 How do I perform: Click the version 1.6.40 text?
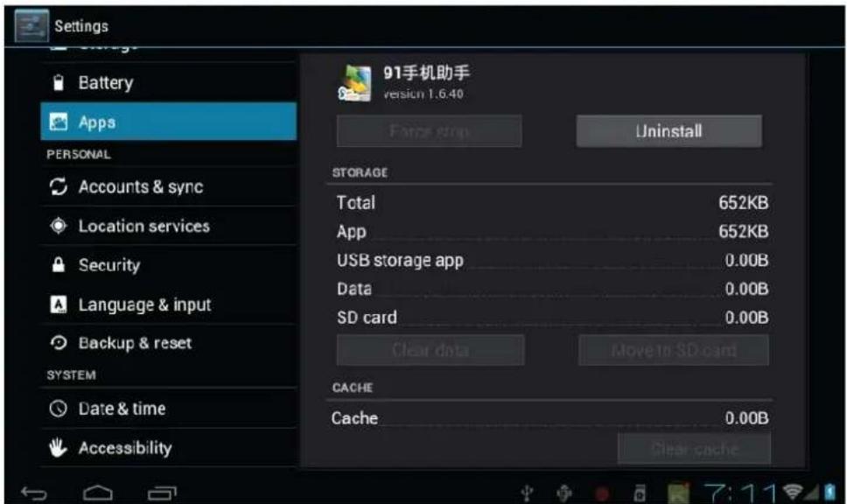pyautogui.click(x=423, y=94)
